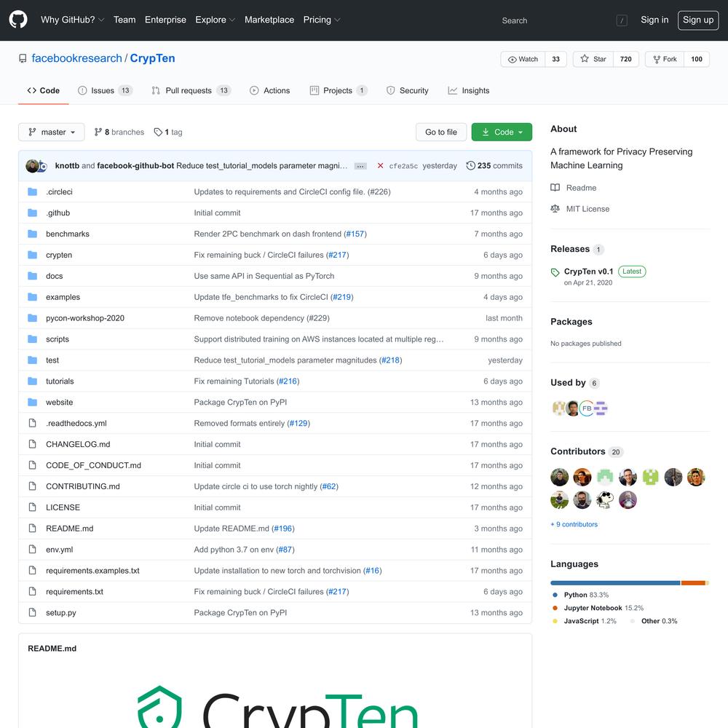Click the folder icon for tutorials

click(x=32, y=381)
